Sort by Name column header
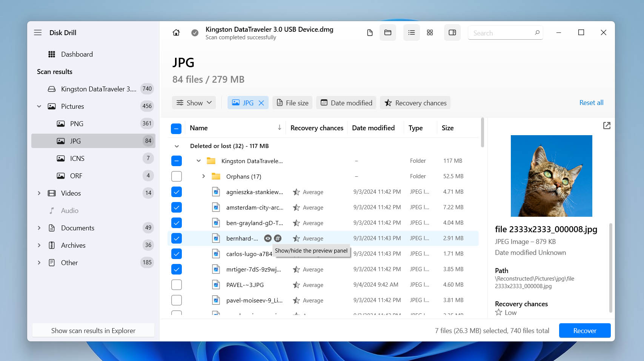 pos(236,128)
